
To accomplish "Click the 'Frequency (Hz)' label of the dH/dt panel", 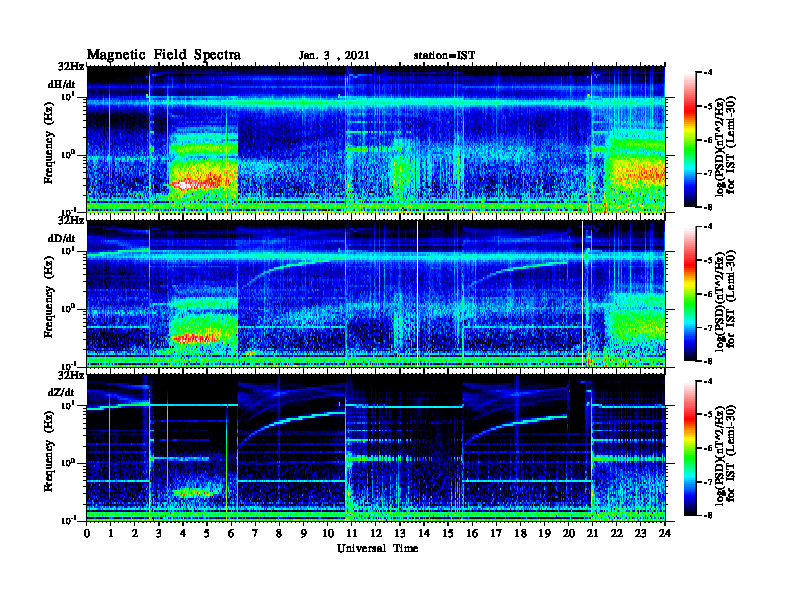I will tap(48, 143).
